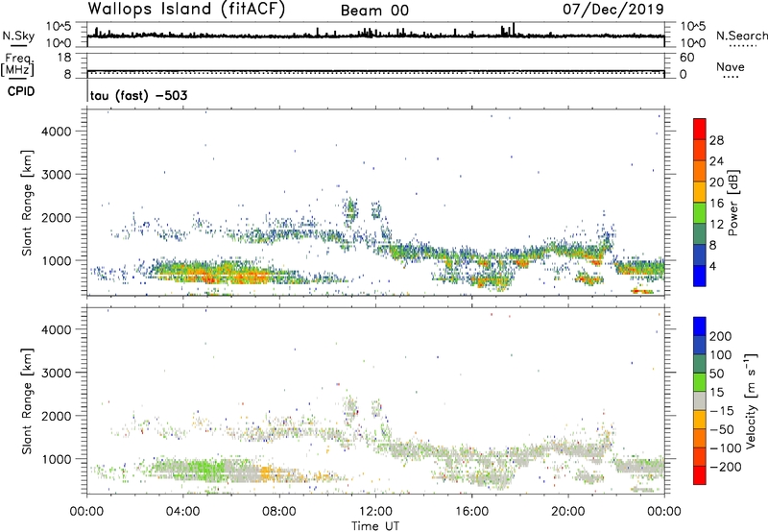The image size is (768, 532).
Task: Click the '08:00' time axis label
Action: (x=279, y=512)
